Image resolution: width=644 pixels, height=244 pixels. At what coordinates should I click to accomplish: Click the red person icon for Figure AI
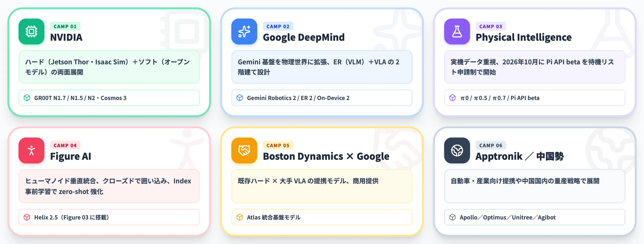click(31, 150)
